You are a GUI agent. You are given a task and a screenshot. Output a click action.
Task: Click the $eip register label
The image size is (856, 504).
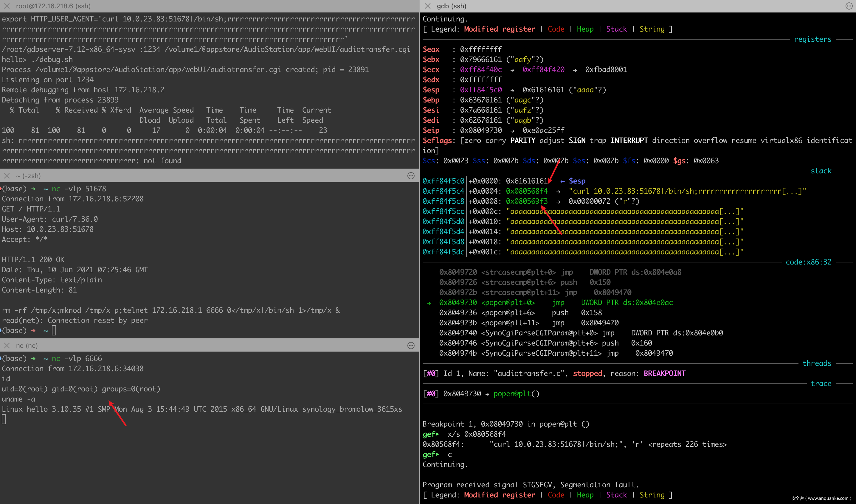coord(431,130)
